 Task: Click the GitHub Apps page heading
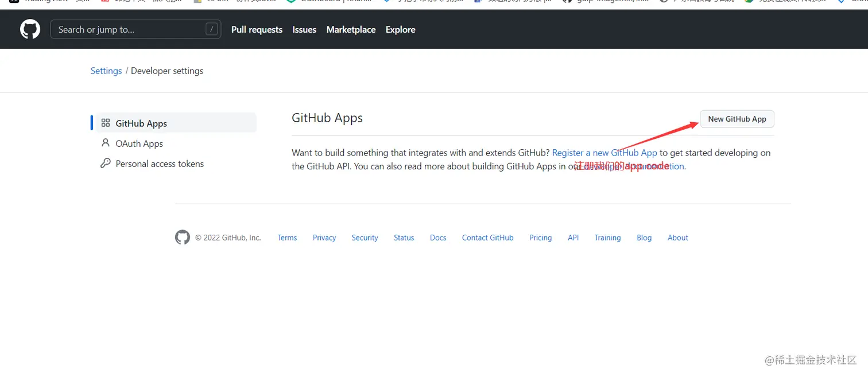pyautogui.click(x=327, y=118)
